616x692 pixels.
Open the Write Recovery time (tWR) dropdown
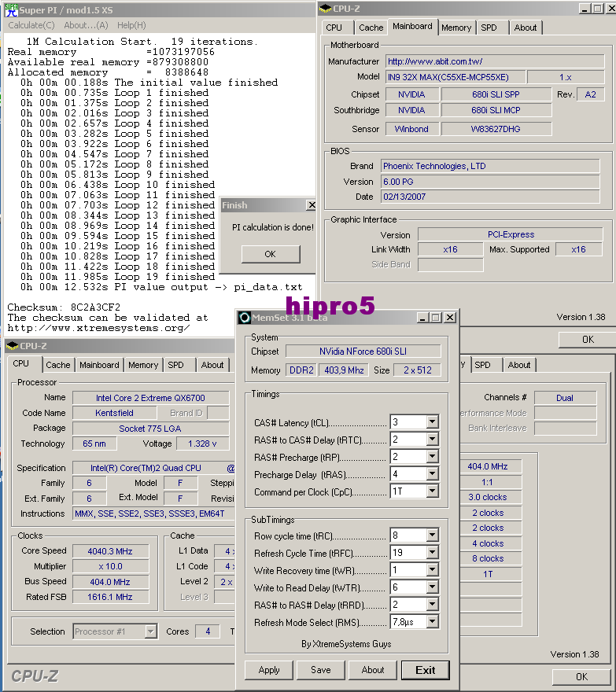[433, 570]
